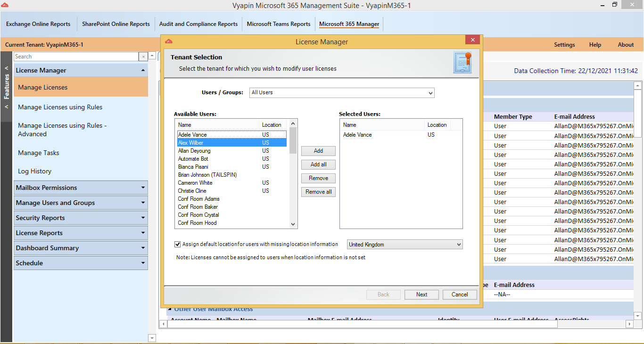
Task: Click the License Manager dialog certificate icon
Action: (x=462, y=63)
